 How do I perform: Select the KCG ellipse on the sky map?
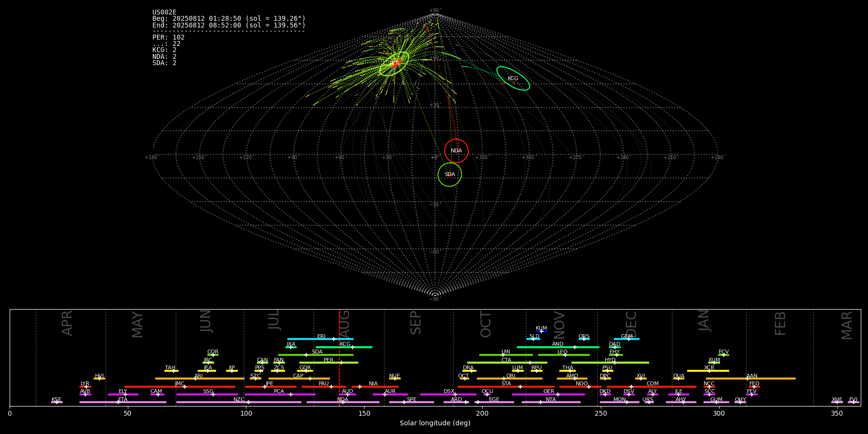pos(513,78)
